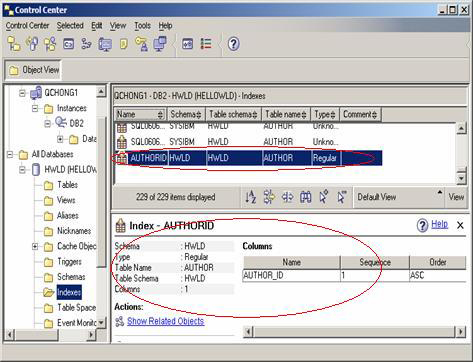Viewport: 473px width, 362px height.
Task: Open the Tools Settings toolbar icon
Action: pyautogui.click(x=188, y=44)
